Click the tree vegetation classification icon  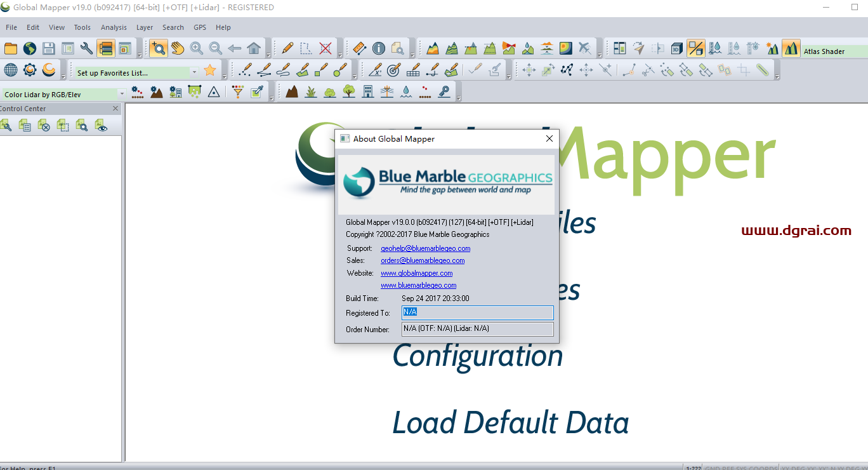pyautogui.click(x=349, y=92)
